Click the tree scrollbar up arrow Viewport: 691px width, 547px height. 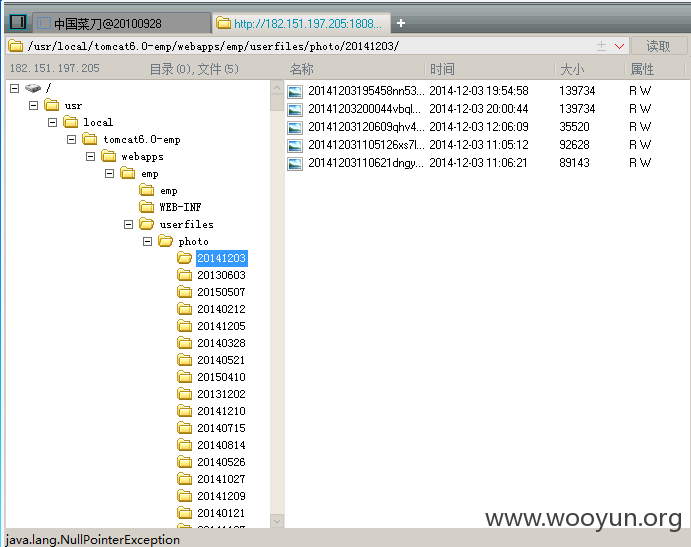(x=277, y=87)
